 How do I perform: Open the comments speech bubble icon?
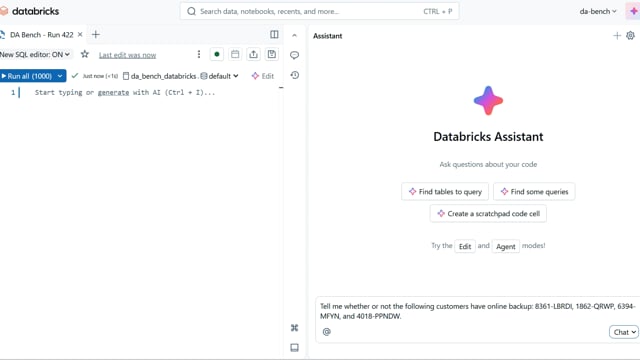point(294,55)
